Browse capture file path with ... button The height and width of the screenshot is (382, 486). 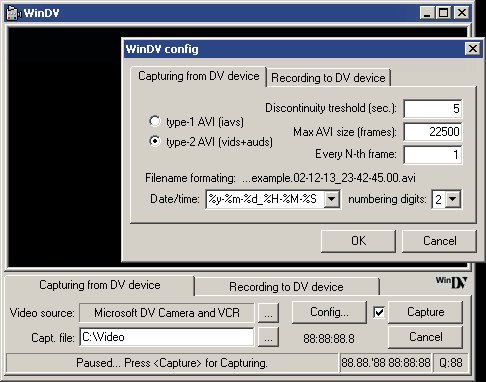pos(269,337)
